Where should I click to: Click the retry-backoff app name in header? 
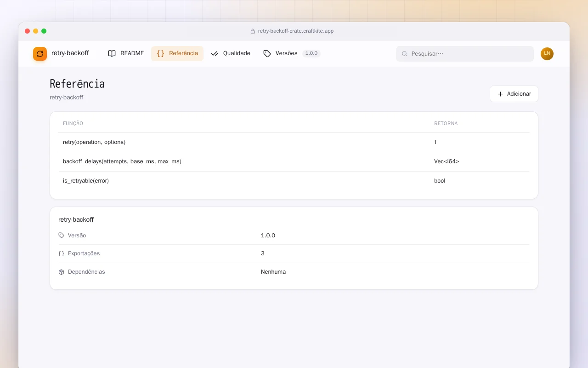(70, 53)
